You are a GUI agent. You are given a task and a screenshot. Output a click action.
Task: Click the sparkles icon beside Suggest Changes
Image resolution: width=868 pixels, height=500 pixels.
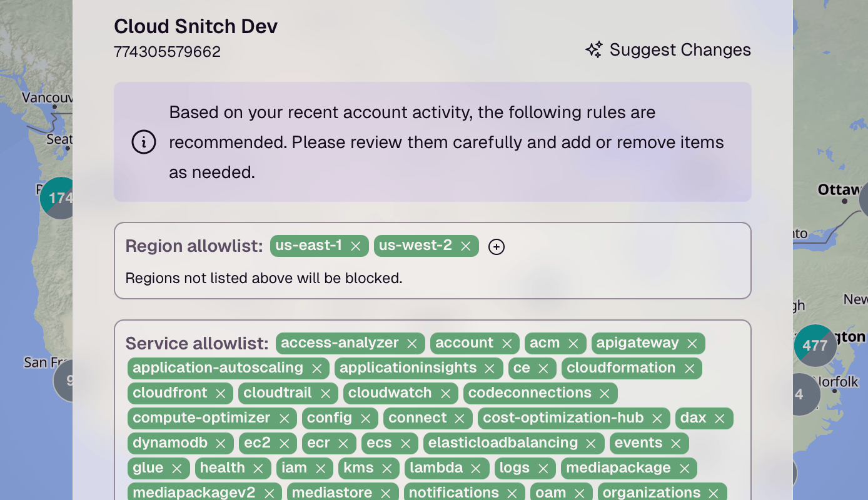tap(593, 49)
